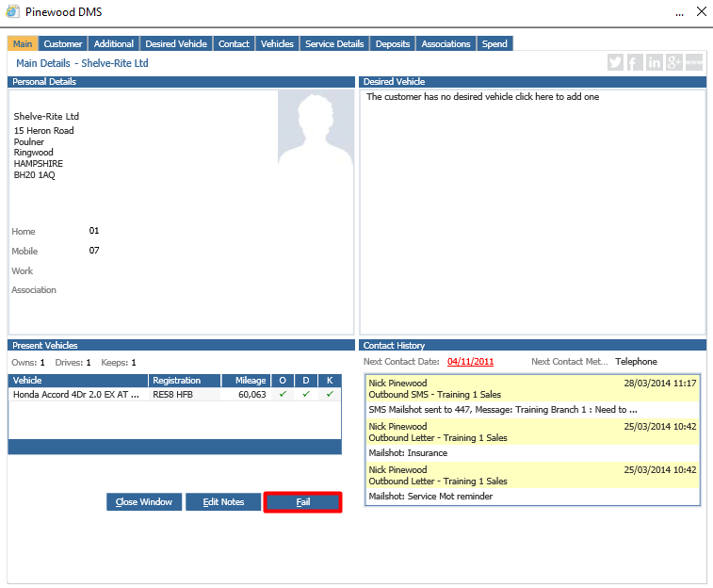Select the Honda Accord 4Dr 2.0 EX AT row
This screenshot has width=713, height=588.
pos(174,394)
